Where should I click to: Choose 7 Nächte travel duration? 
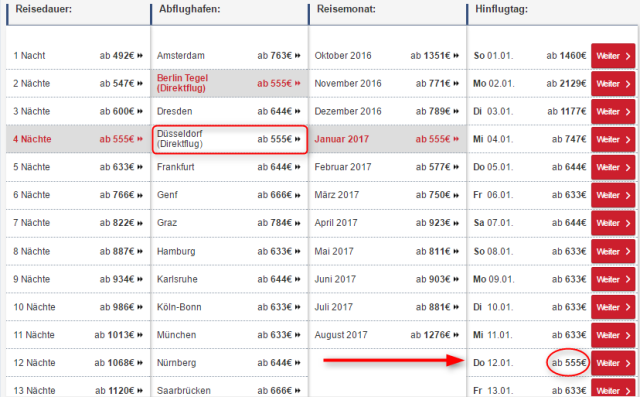tap(78, 223)
